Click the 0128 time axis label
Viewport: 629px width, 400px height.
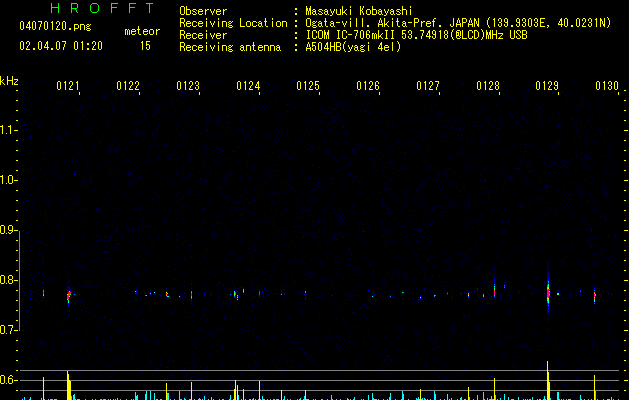pos(488,86)
